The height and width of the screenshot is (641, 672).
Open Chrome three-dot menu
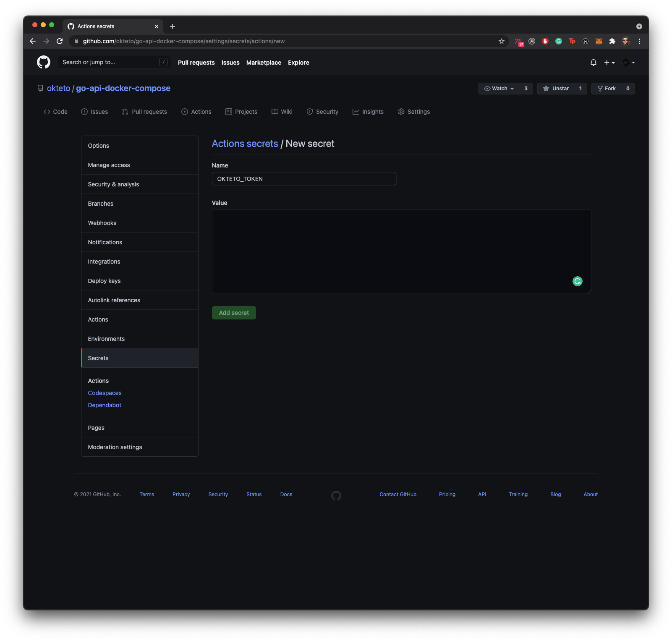tap(639, 41)
